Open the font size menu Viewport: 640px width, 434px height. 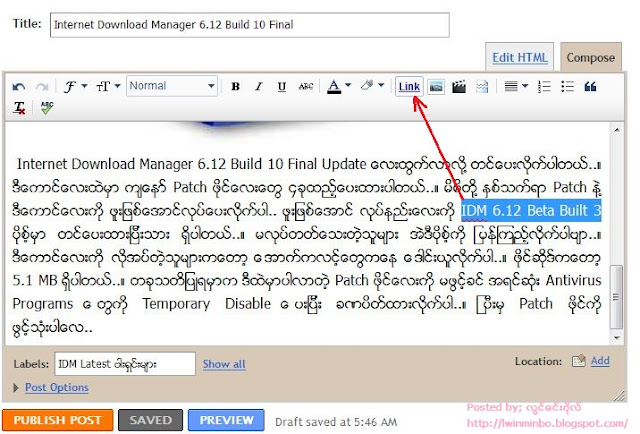click(x=108, y=86)
